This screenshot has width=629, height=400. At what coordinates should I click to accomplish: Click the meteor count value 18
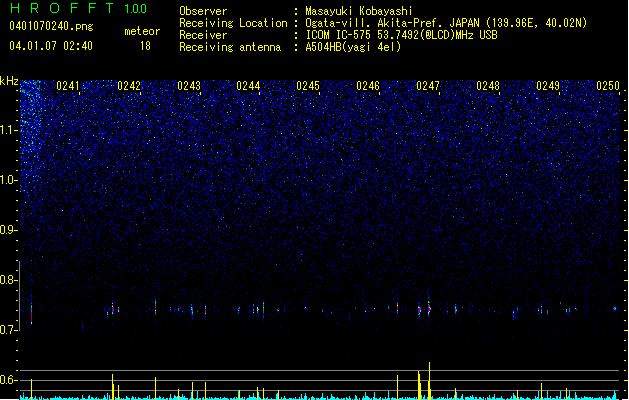click(x=145, y=46)
